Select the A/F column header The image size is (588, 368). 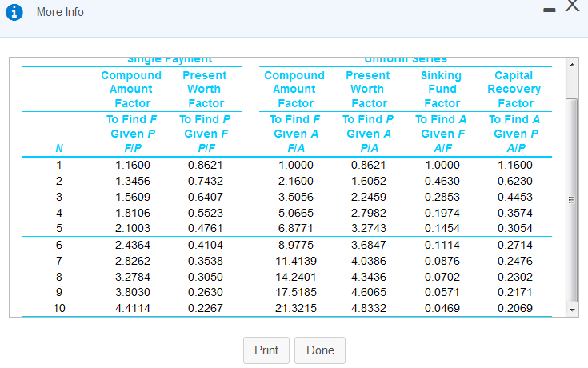coord(443,148)
